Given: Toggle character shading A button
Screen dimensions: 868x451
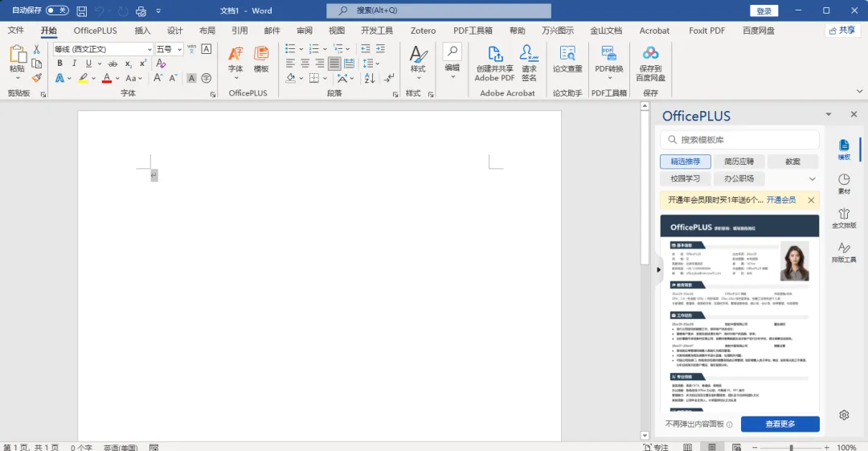Looking at the screenshot, I should [191, 78].
